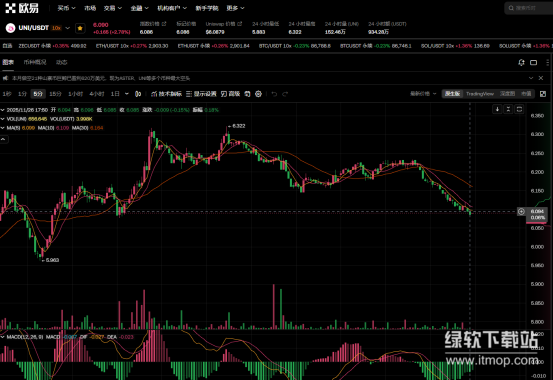The width and height of the screenshot is (553, 380).
Task: Toggle the favorite star for UNI/USDT
Action: click(80, 28)
